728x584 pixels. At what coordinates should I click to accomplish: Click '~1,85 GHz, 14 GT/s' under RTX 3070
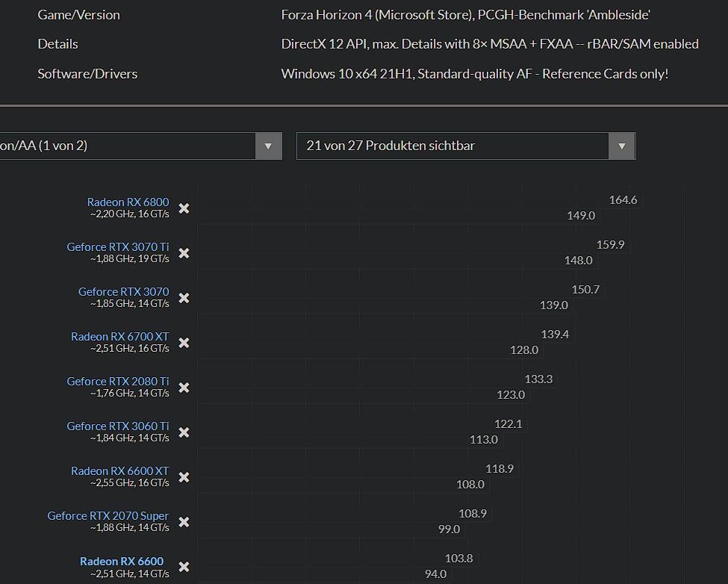129,304
